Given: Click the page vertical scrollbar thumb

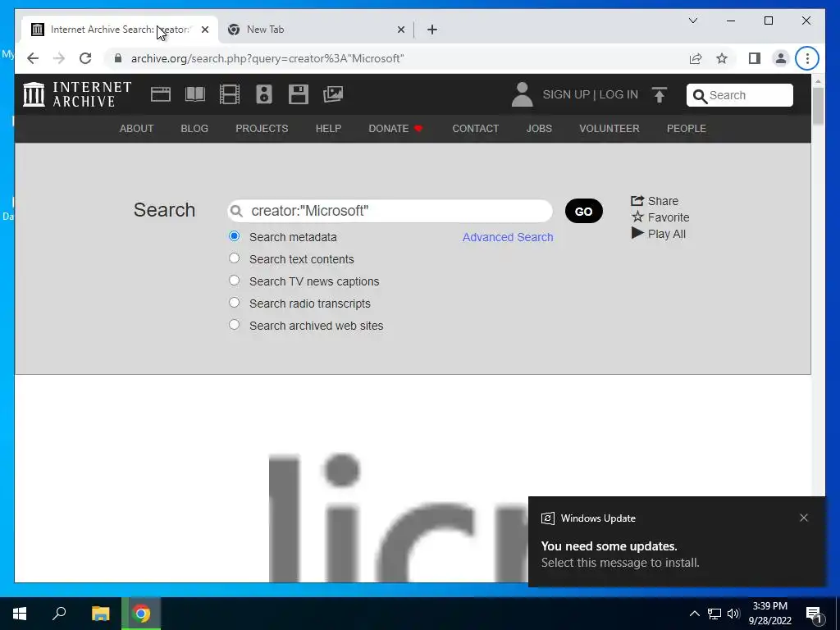Looking at the screenshot, I should [x=818, y=105].
